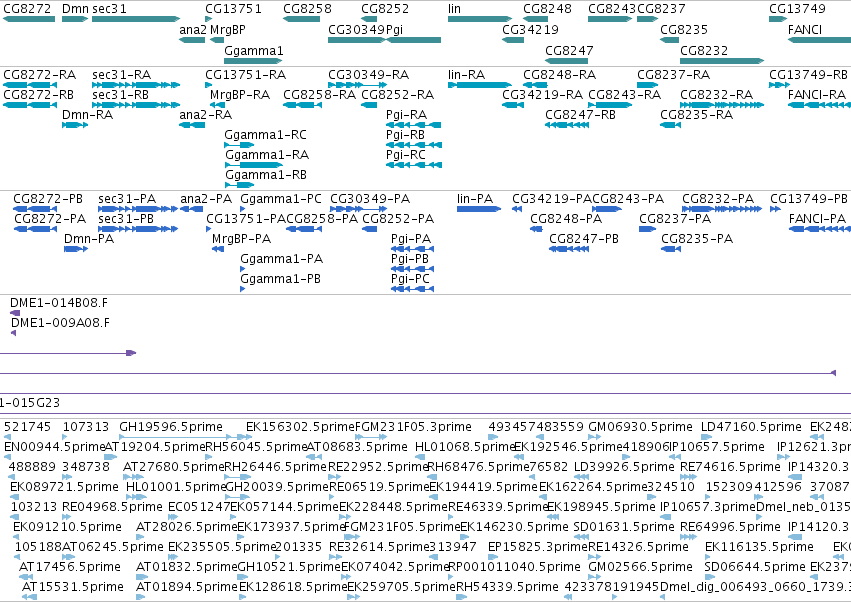The width and height of the screenshot is (851, 602).
Task: Open protein 'CG8272-PB'
Action: pyautogui.click(x=48, y=199)
